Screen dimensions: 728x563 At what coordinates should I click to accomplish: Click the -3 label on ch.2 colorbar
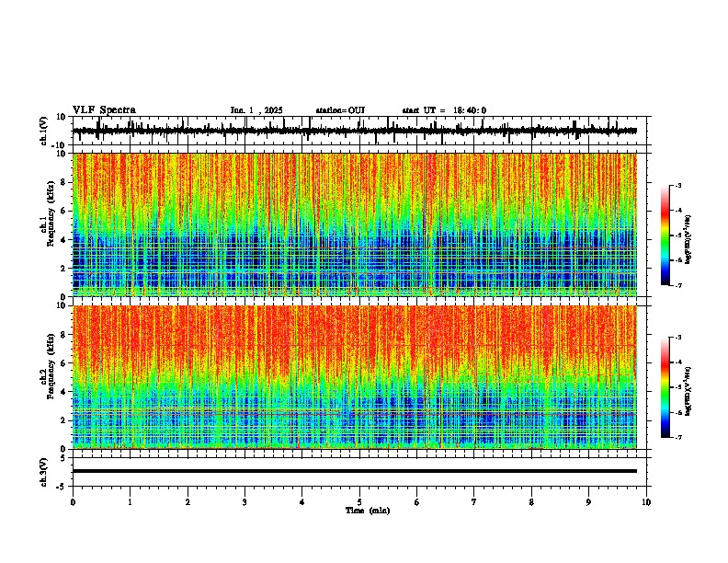pos(678,338)
